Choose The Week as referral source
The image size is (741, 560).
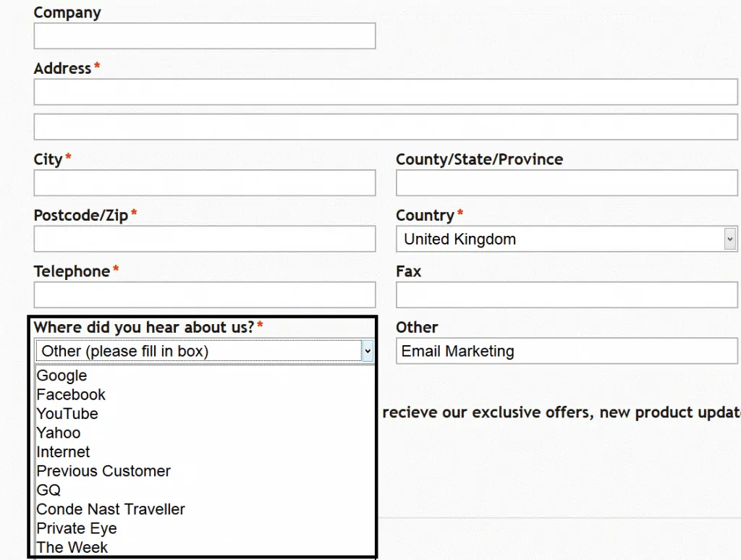(72, 547)
